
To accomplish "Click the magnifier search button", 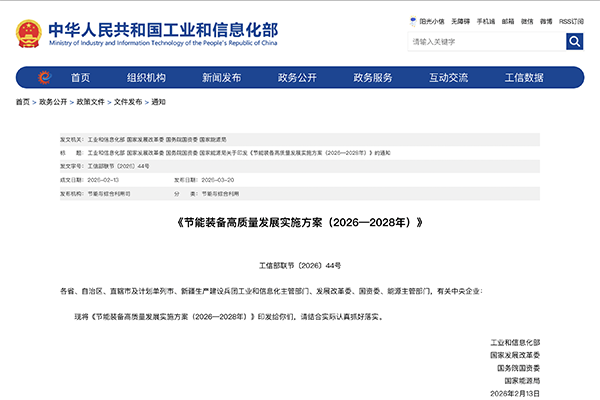I will point(575,41).
